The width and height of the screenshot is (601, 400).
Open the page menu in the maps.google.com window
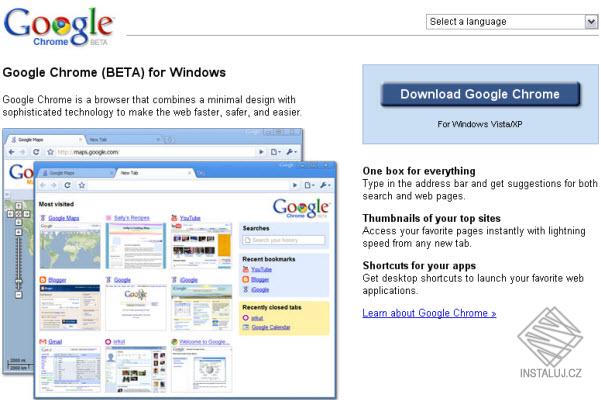pos(275,152)
